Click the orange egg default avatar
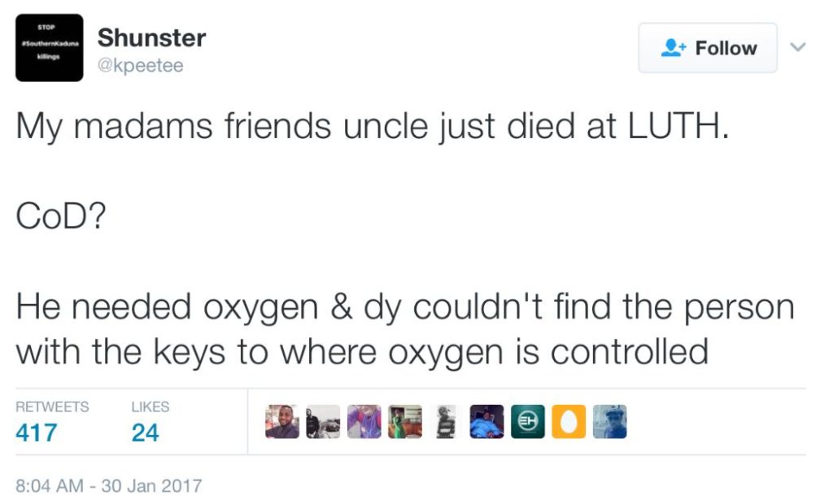The image size is (833, 504). tap(569, 422)
